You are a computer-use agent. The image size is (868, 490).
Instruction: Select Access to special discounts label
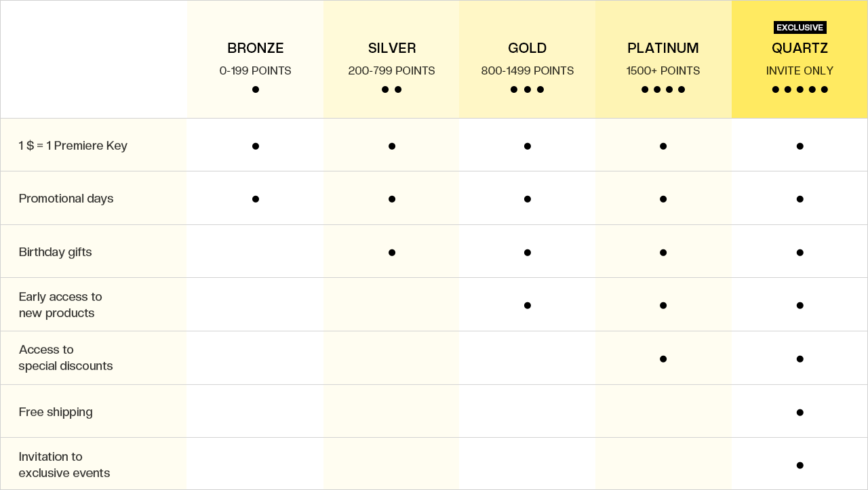66,358
